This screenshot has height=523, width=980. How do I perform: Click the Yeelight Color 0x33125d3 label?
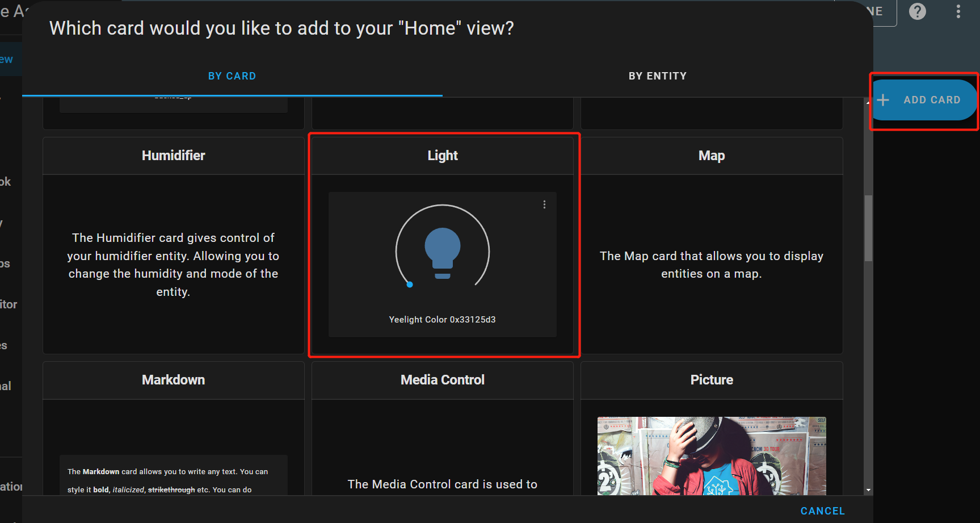(443, 320)
